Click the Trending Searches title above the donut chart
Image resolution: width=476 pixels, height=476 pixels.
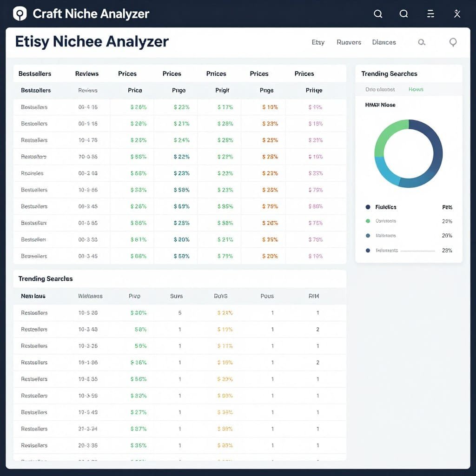[x=389, y=74]
